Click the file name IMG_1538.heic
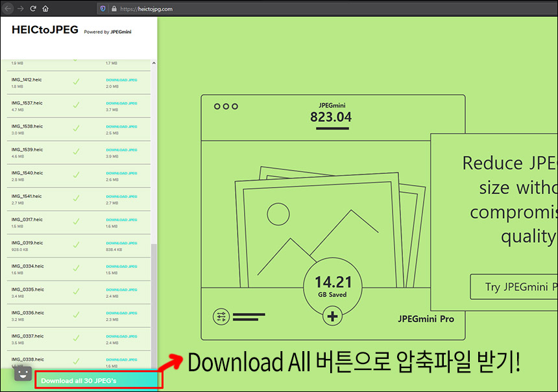 27,127
